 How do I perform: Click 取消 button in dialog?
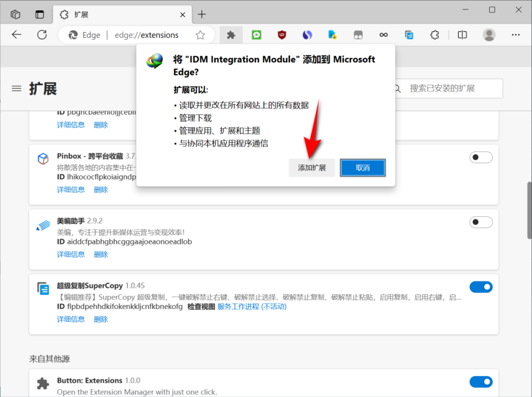click(x=363, y=168)
